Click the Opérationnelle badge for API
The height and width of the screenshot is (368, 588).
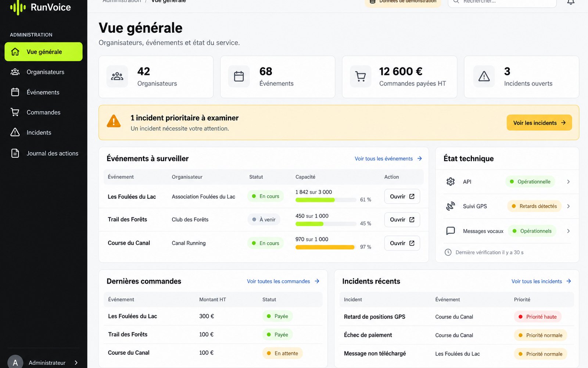pos(530,181)
